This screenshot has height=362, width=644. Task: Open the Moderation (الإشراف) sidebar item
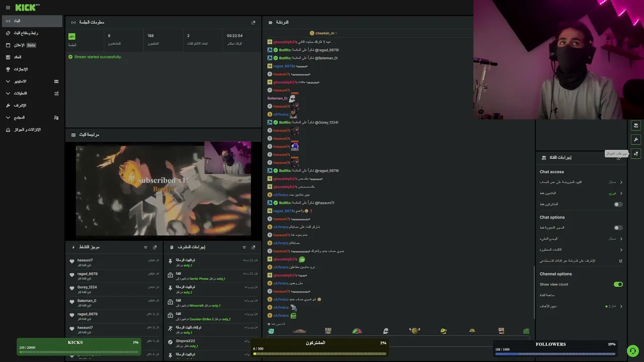32,106
